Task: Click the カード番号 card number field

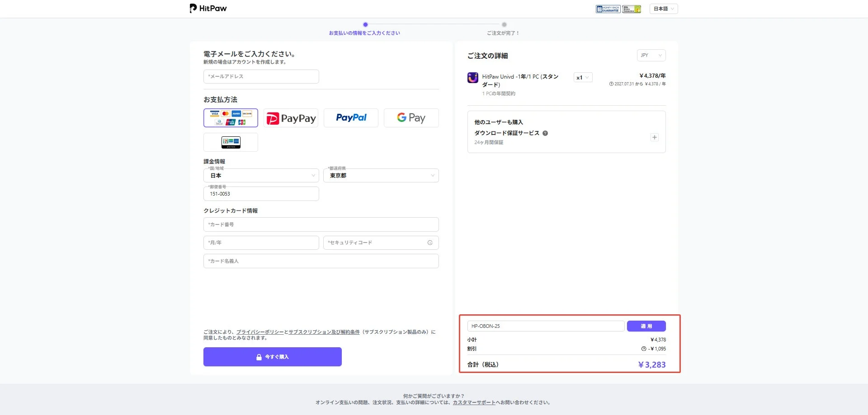Action: (321, 224)
